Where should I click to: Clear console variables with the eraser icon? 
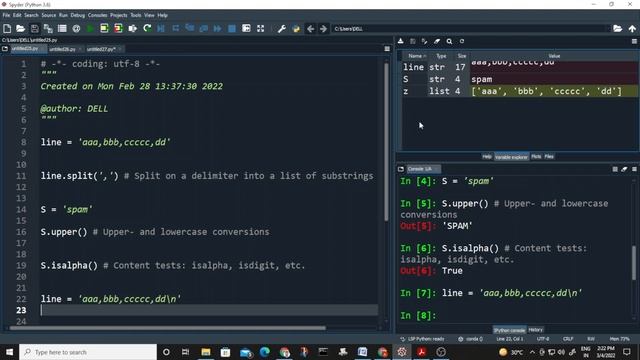[x=624, y=169]
